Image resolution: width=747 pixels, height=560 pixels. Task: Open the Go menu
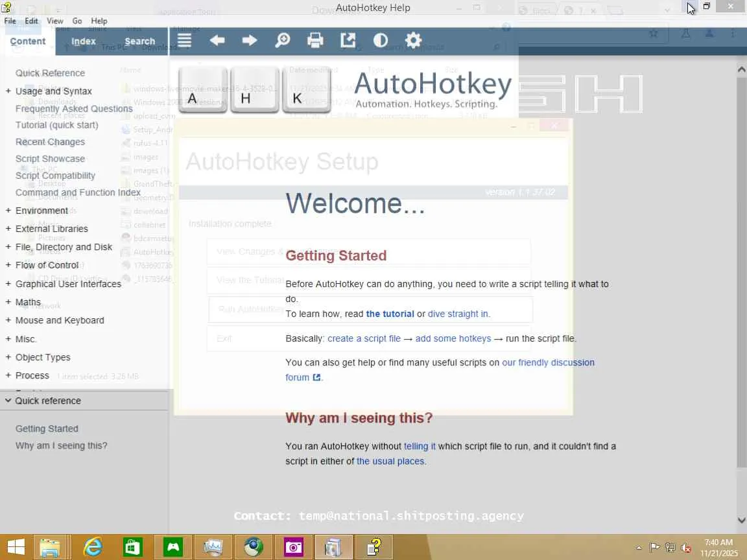(x=77, y=21)
